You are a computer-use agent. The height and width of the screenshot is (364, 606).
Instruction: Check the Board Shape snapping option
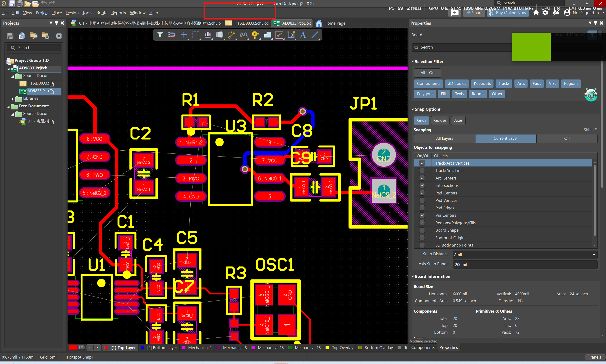[x=422, y=230]
